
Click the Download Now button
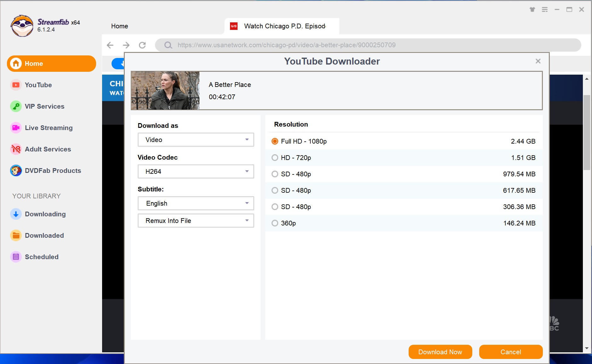[440, 352]
